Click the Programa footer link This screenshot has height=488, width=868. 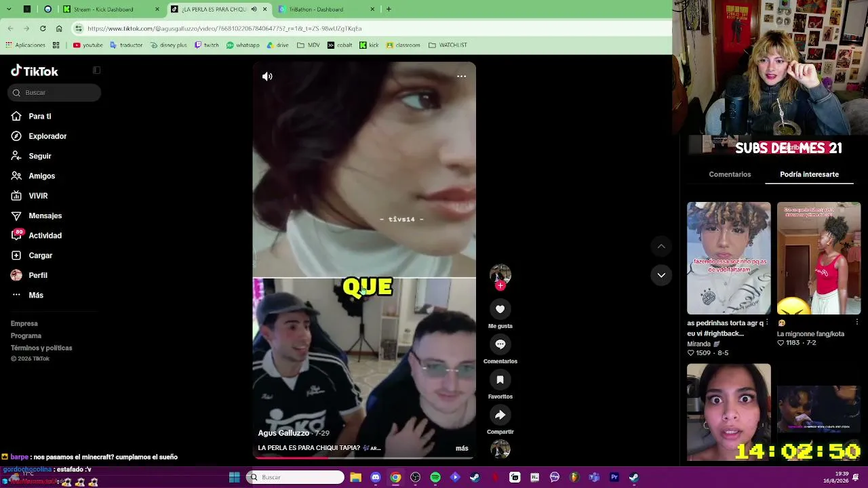26,336
